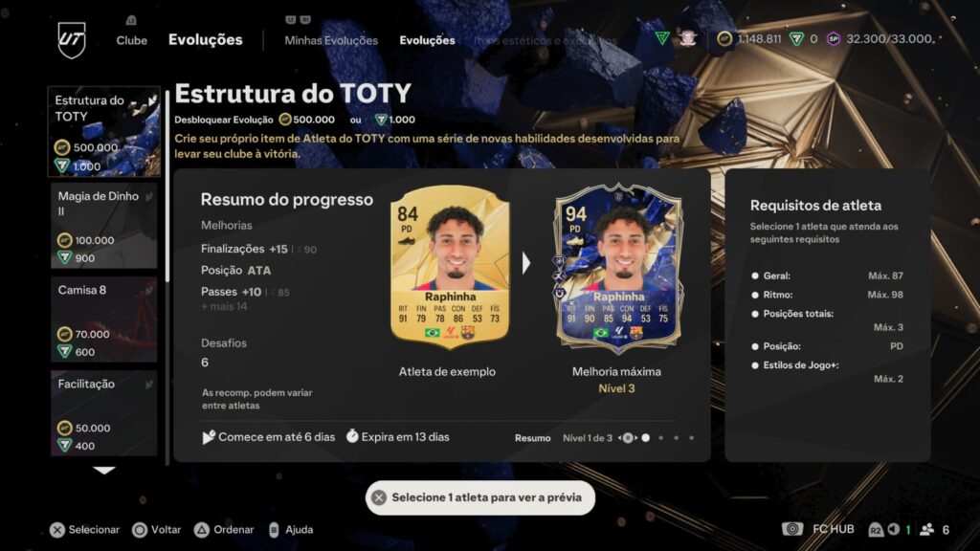Click the X icon in the selection prompt

tap(379, 497)
